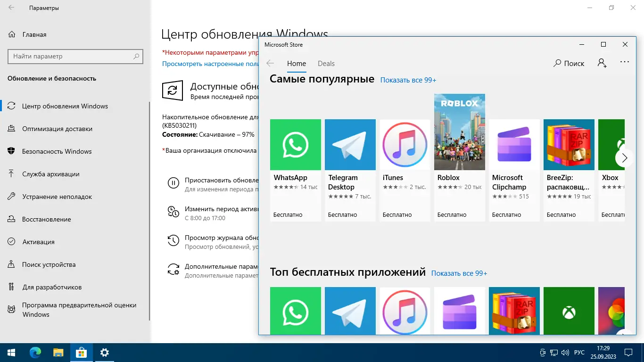This screenshot has width=644, height=362.
Task: Click BreeZip icon under Топ бесплатных приложений
Action: click(x=514, y=311)
